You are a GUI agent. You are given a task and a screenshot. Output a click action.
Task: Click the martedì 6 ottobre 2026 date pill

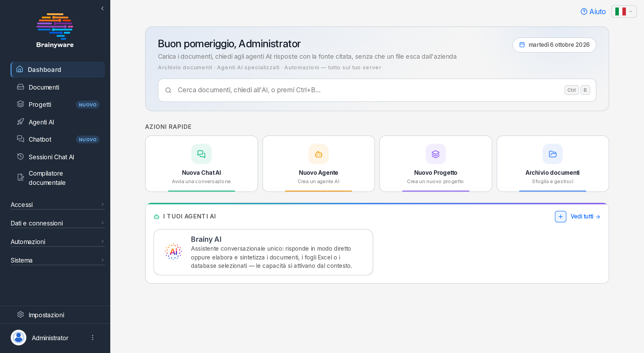(x=554, y=45)
